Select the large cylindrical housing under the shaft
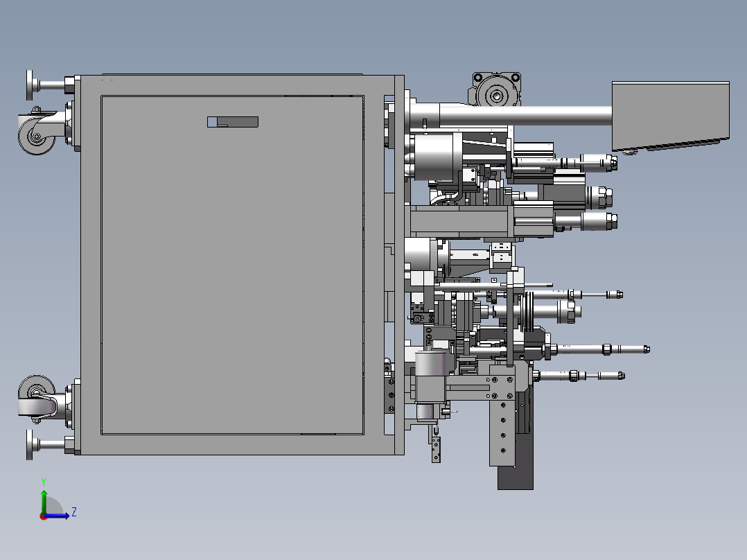This screenshot has width=747, height=560. coord(434,157)
